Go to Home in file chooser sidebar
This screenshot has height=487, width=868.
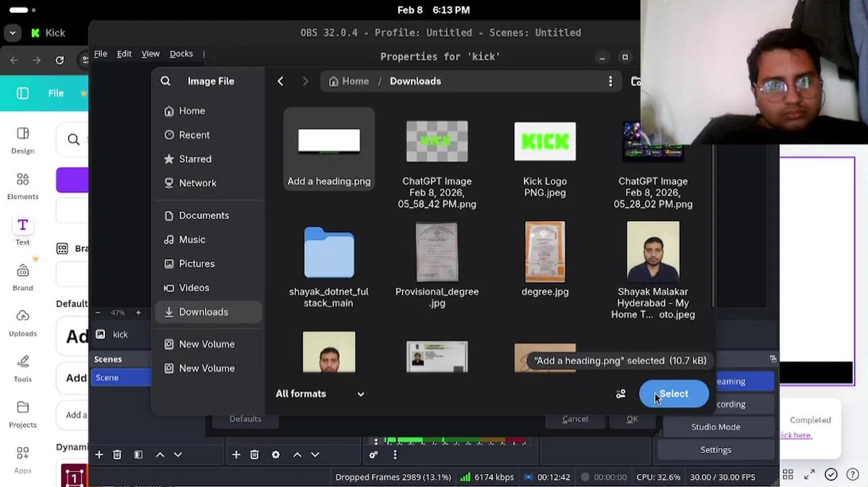208,111
